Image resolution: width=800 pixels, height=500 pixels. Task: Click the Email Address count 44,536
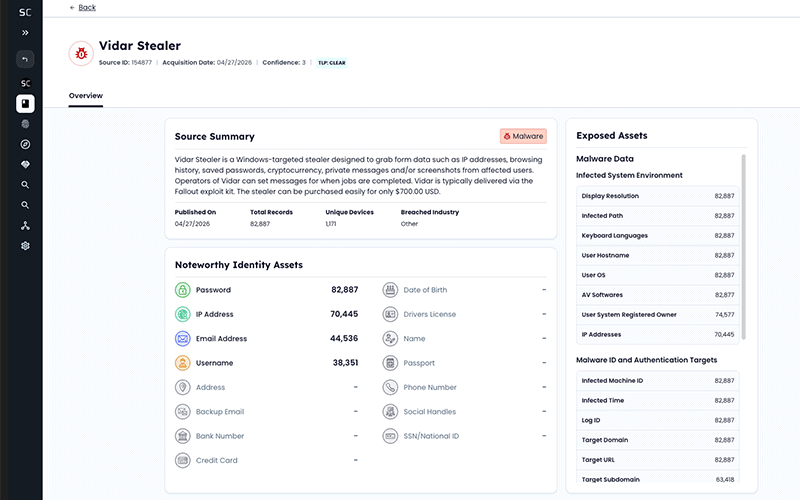click(344, 338)
